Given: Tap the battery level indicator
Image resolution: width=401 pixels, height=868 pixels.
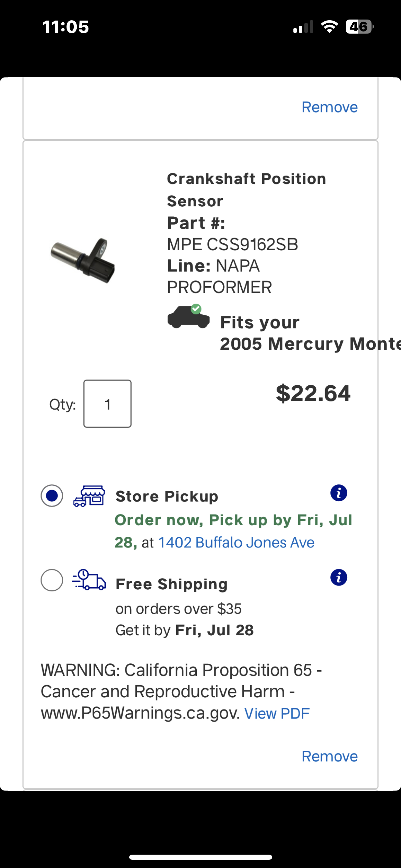Looking at the screenshot, I should pos(359,27).
